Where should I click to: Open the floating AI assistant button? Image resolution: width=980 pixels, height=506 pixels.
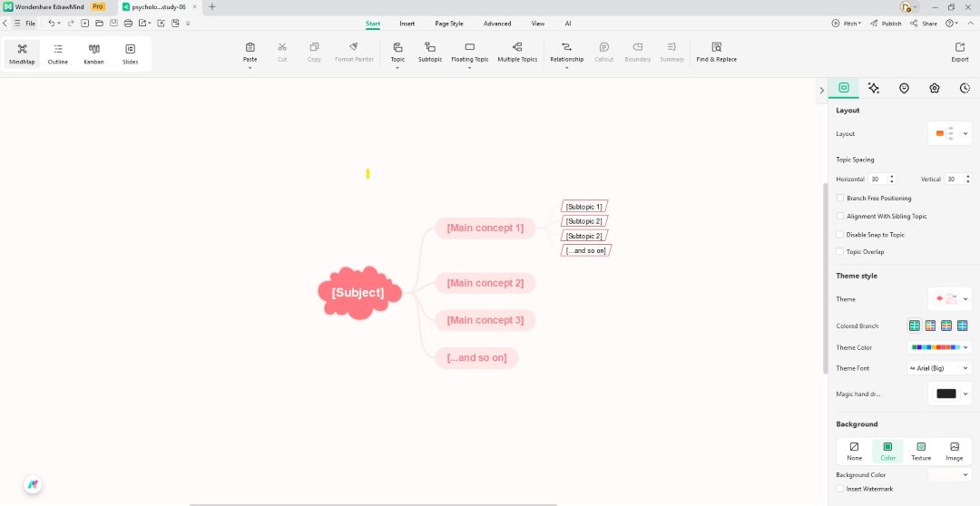[33, 485]
